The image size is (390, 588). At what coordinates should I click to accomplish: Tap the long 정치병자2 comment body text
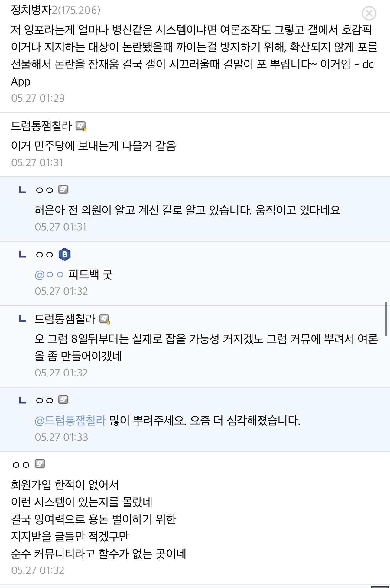tap(194, 56)
